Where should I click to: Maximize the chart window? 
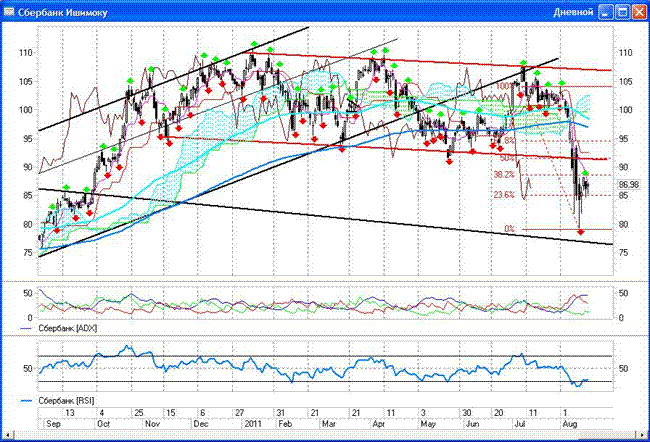point(622,12)
